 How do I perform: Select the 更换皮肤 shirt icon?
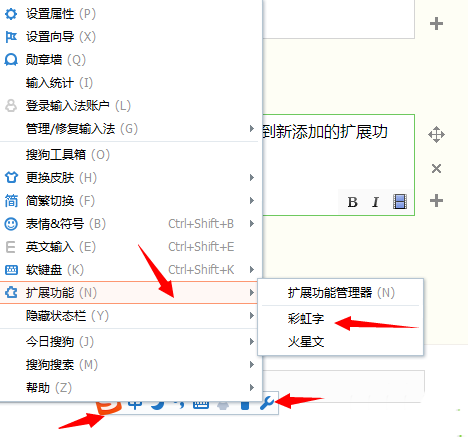click(11, 178)
